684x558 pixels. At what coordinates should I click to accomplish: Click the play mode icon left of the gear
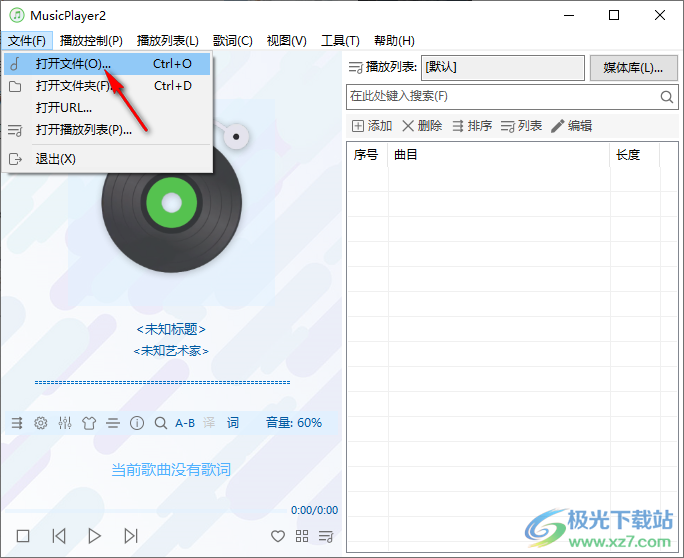pyautogui.click(x=17, y=423)
